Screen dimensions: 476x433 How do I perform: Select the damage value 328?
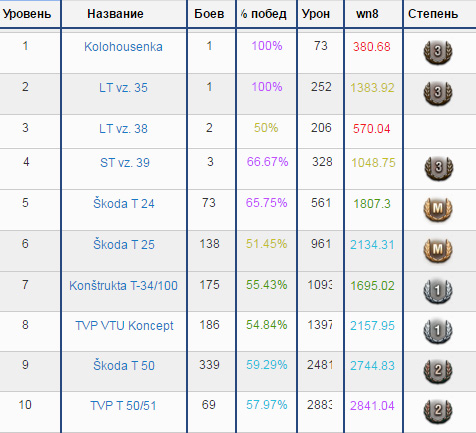pos(322,162)
